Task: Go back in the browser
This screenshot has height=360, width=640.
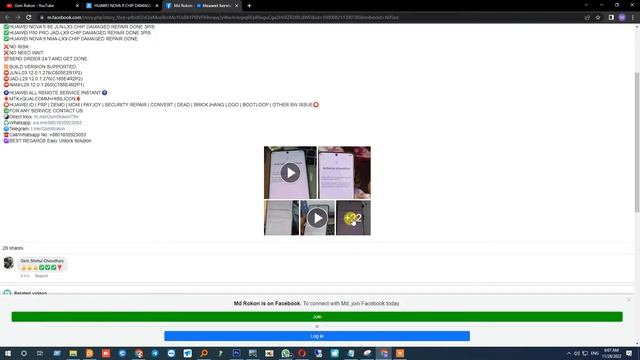Action: click(x=7, y=18)
